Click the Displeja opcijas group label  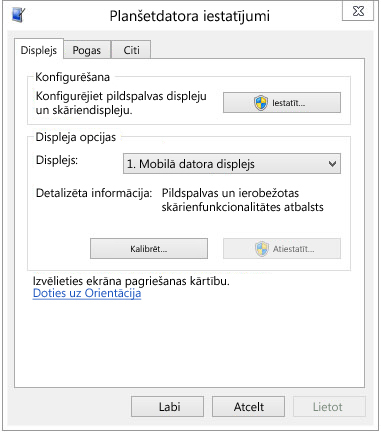click(76, 137)
